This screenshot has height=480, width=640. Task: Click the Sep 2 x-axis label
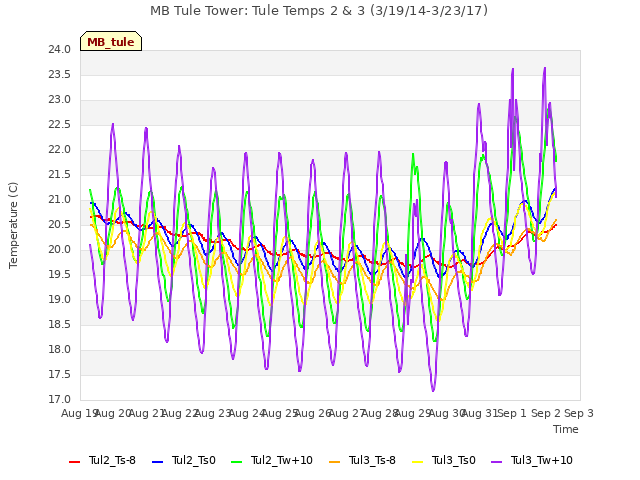click(x=546, y=413)
